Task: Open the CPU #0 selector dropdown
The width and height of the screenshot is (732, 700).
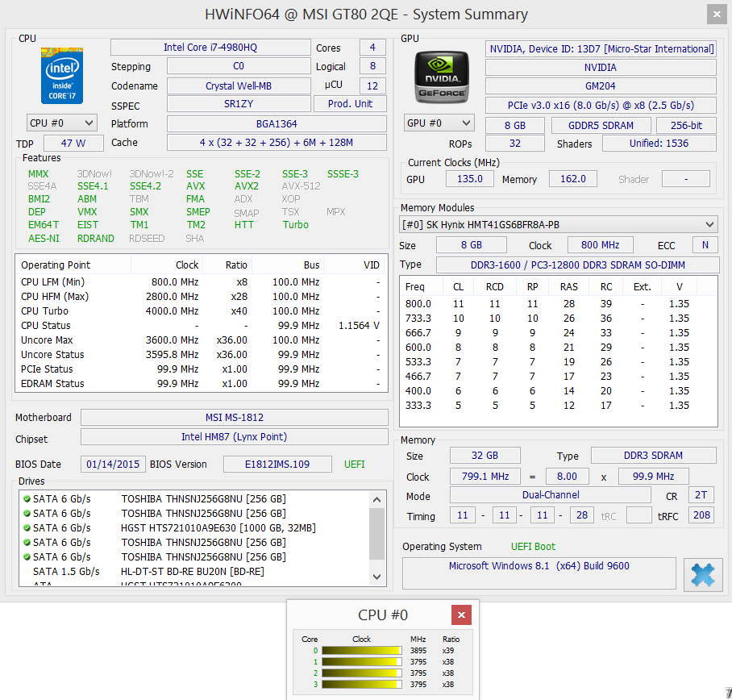Action: pos(61,123)
